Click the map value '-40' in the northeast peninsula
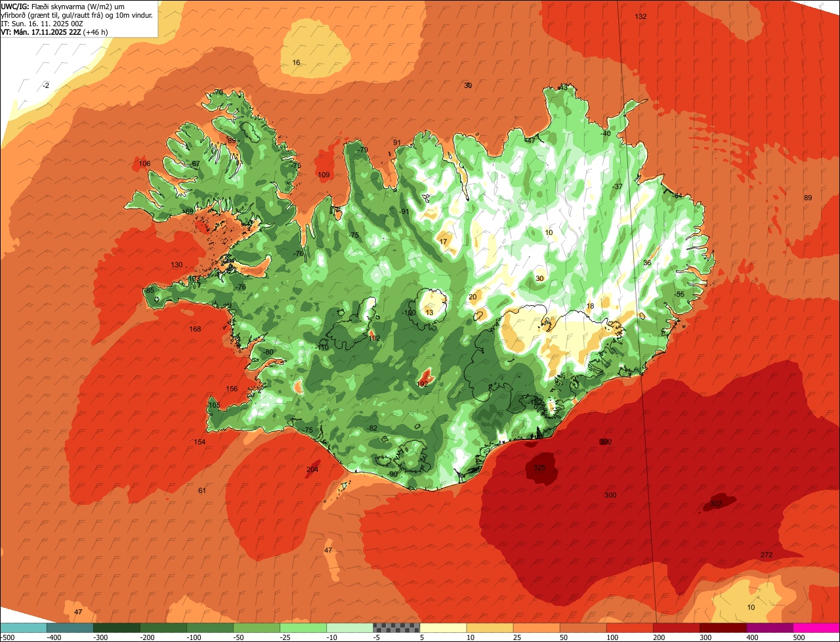840x642 pixels. (606, 133)
